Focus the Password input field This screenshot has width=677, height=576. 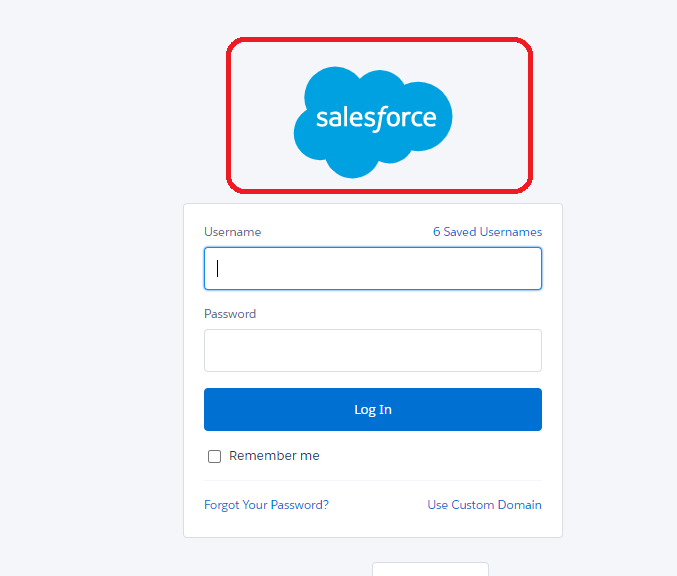pyautogui.click(x=373, y=351)
